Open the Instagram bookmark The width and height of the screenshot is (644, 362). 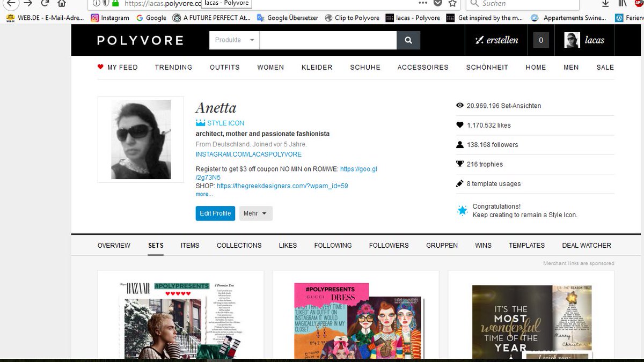(110, 18)
